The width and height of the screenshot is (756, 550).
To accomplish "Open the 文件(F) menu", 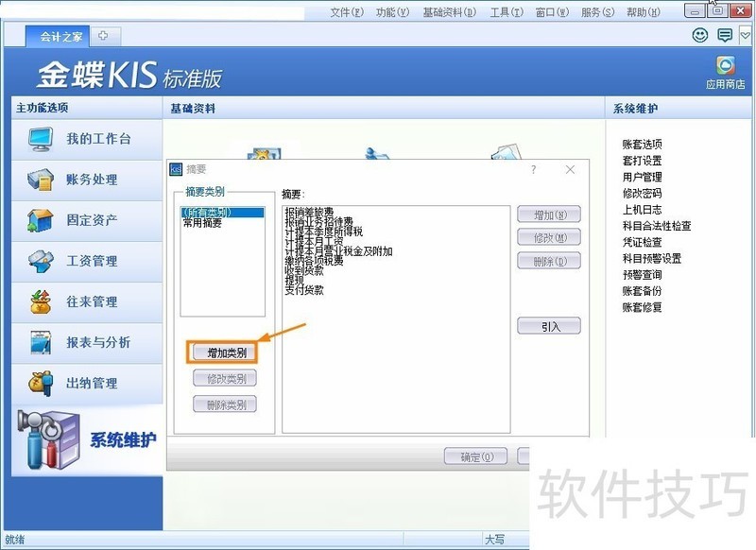I will pyautogui.click(x=347, y=12).
